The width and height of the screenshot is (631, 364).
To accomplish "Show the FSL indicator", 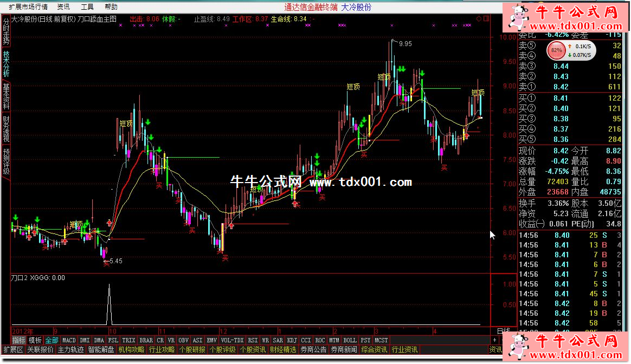I will coord(113,340).
